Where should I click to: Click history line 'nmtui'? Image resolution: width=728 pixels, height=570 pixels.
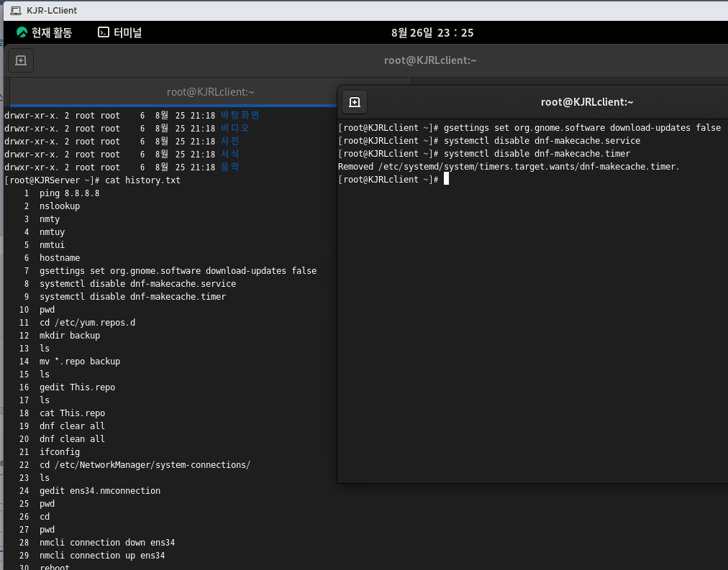52,245
